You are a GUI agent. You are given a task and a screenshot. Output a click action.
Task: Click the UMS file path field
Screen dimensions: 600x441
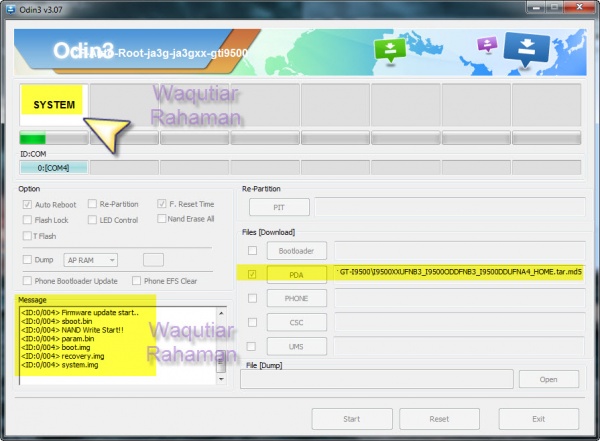point(459,346)
